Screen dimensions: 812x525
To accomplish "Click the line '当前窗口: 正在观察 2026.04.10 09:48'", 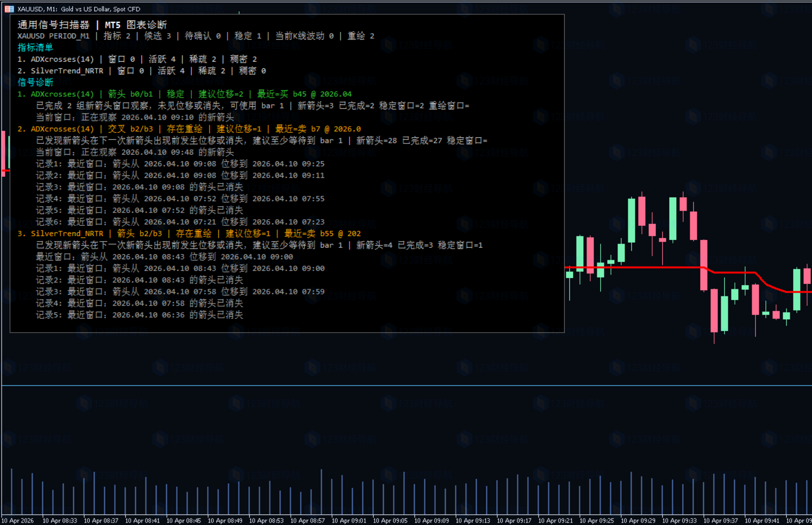I will pyautogui.click(x=135, y=152).
